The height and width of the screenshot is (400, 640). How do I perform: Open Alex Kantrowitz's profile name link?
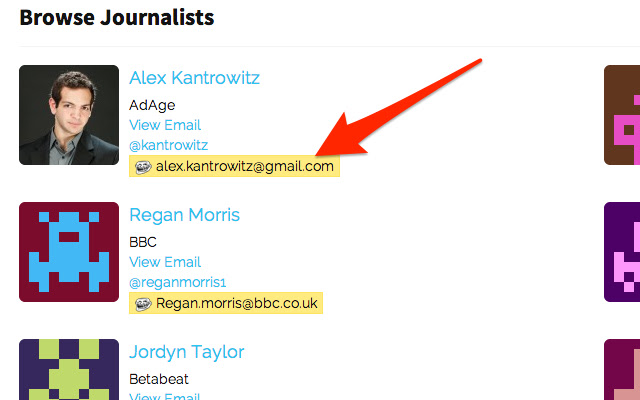pyautogui.click(x=194, y=78)
